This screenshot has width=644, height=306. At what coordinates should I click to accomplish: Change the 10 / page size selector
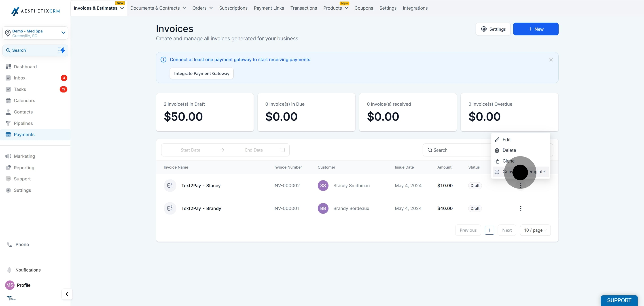535,230
